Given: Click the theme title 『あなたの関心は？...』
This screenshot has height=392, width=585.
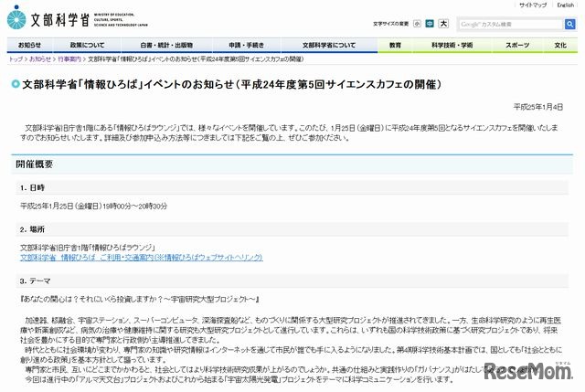Looking at the screenshot, I should [140, 300].
